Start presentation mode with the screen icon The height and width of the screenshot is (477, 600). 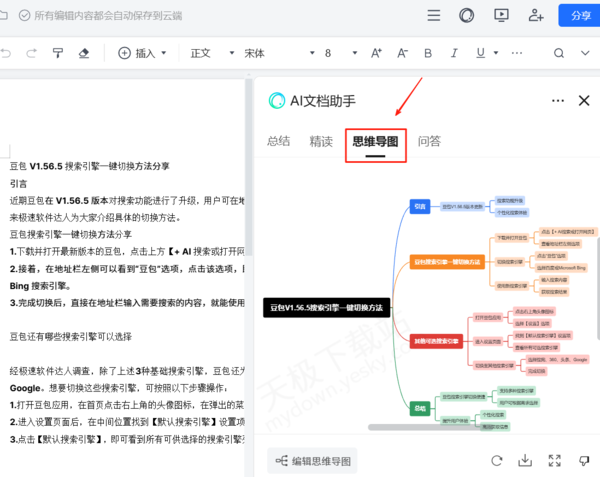click(x=501, y=15)
